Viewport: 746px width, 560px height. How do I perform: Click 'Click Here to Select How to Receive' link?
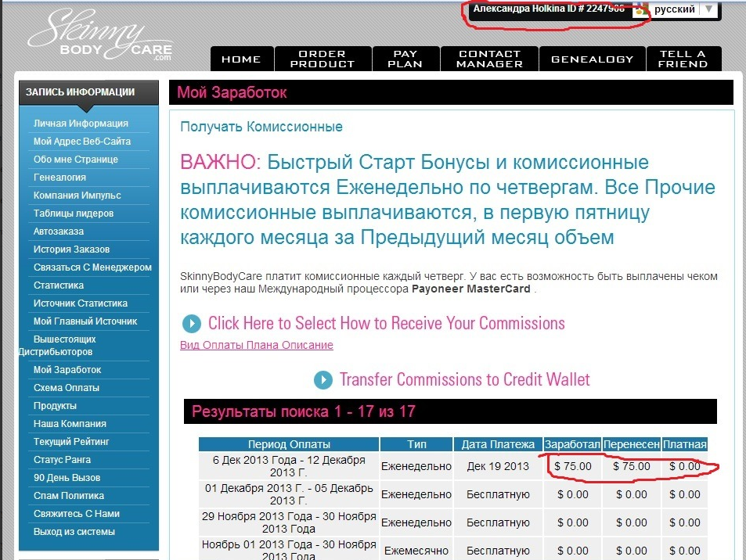click(x=386, y=324)
